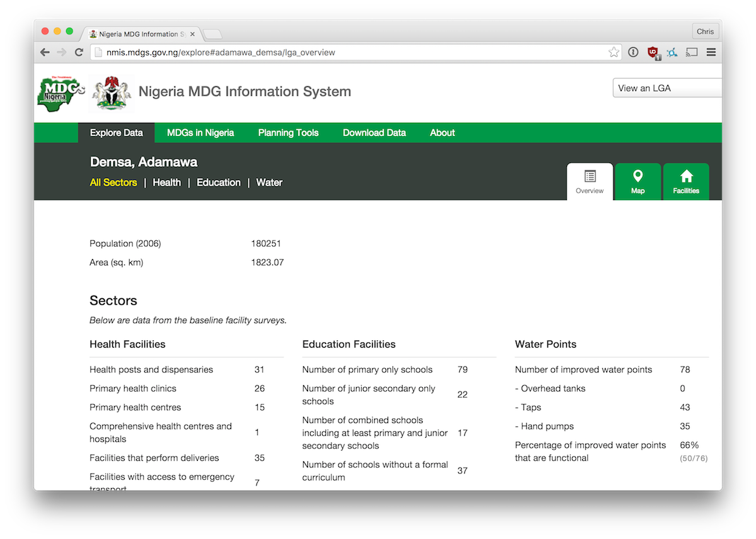Image resolution: width=756 pixels, height=539 pixels.
Task: Open the Map view tab
Action: 638,182
